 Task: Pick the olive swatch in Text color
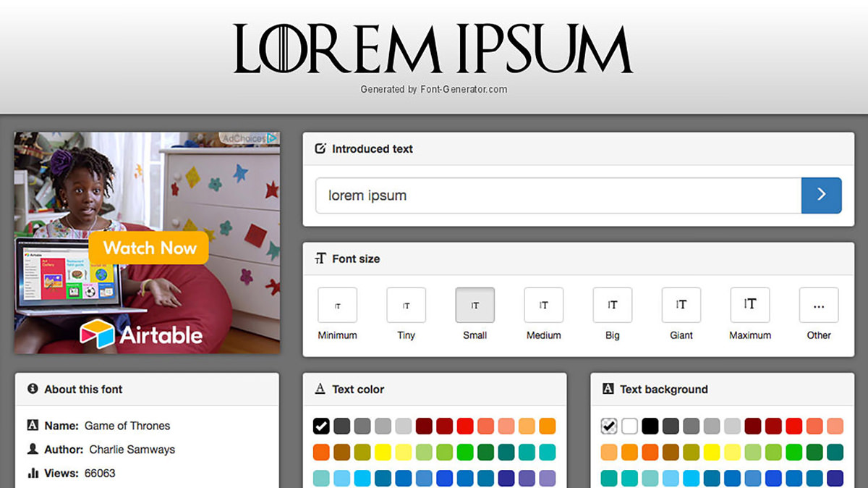click(362, 453)
